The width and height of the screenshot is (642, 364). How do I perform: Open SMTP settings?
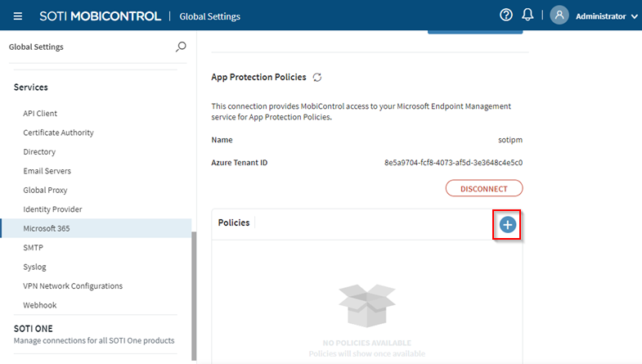34,248
